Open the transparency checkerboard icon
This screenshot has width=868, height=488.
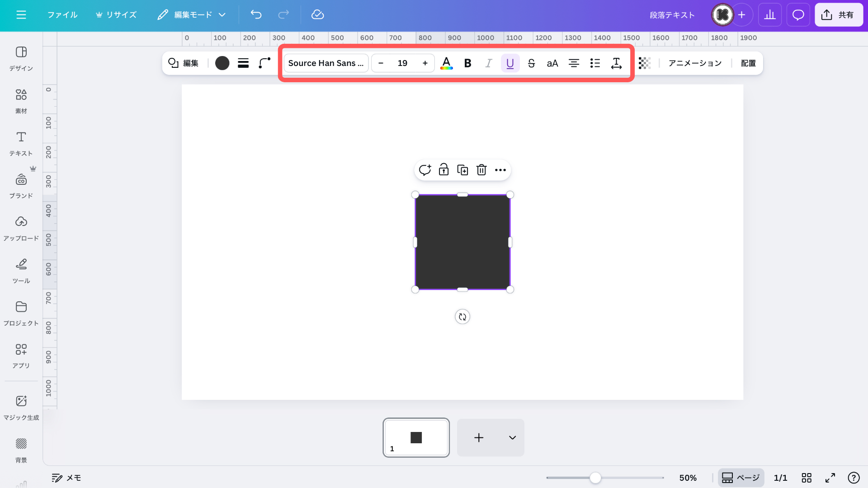click(x=645, y=63)
